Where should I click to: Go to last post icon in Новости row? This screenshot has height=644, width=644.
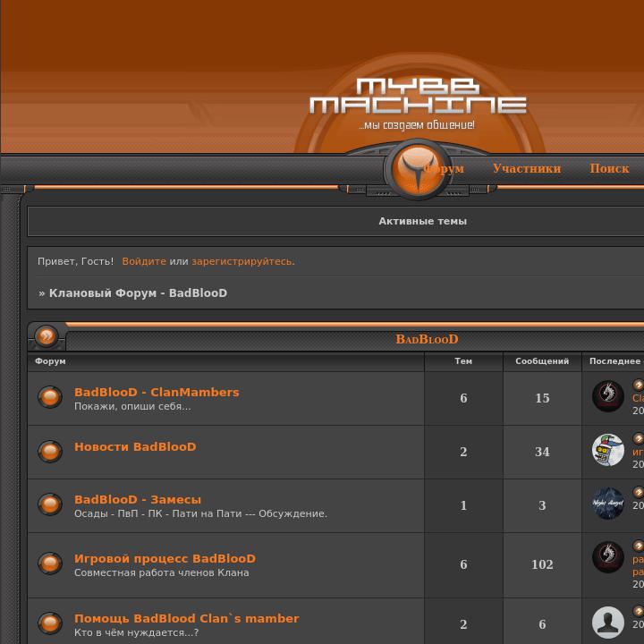[639, 438]
